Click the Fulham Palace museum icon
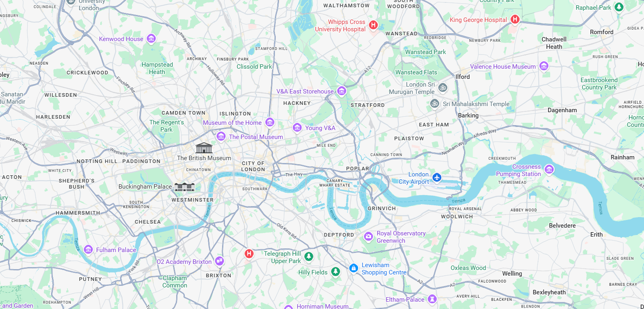The image size is (644, 309). 88,250
